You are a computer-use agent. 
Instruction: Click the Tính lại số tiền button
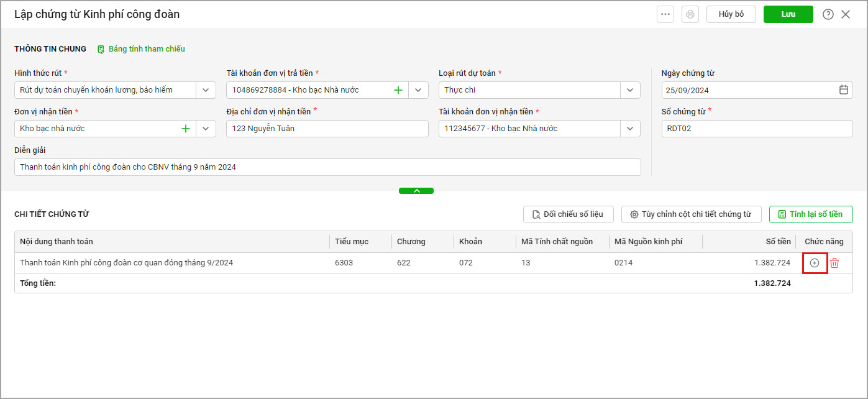tap(811, 214)
